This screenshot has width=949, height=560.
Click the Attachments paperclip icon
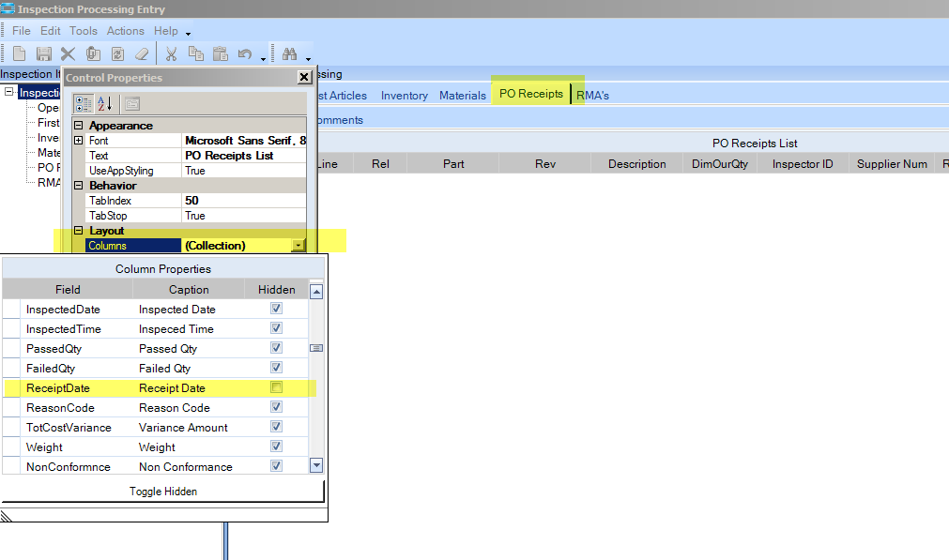pyautogui.click(x=93, y=53)
